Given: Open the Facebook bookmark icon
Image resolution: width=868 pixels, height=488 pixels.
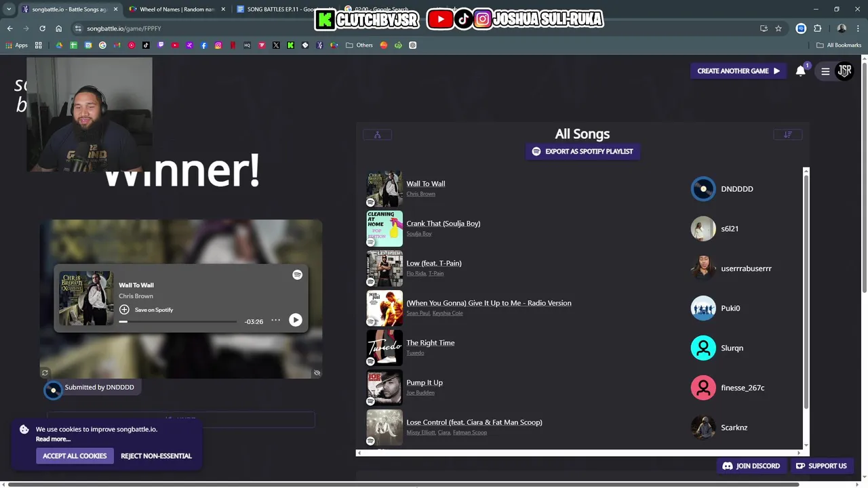Looking at the screenshot, I should point(203,45).
